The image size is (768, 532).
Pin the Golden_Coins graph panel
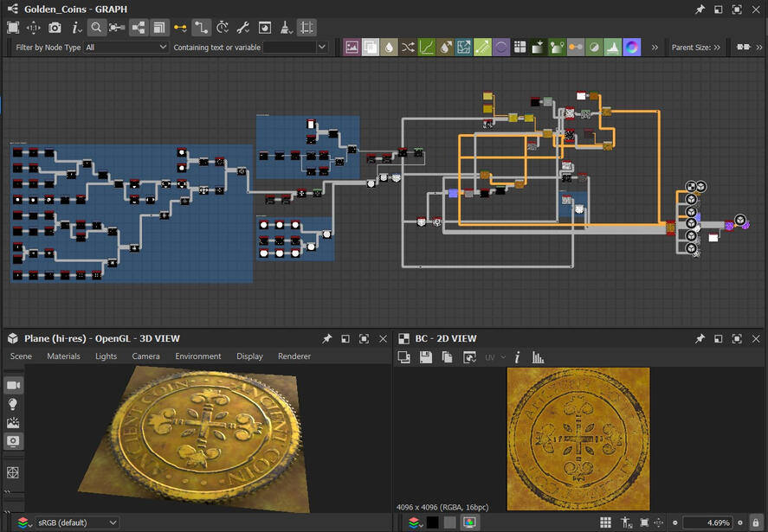point(700,9)
